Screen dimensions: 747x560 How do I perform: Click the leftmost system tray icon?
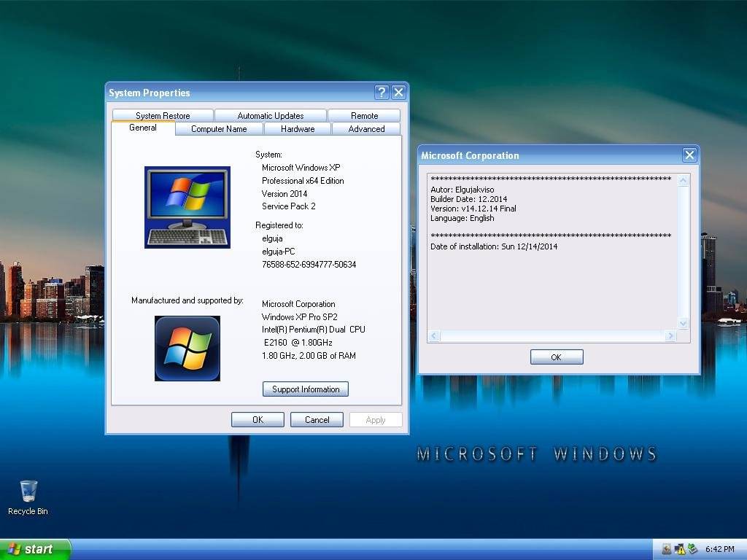(x=667, y=549)
